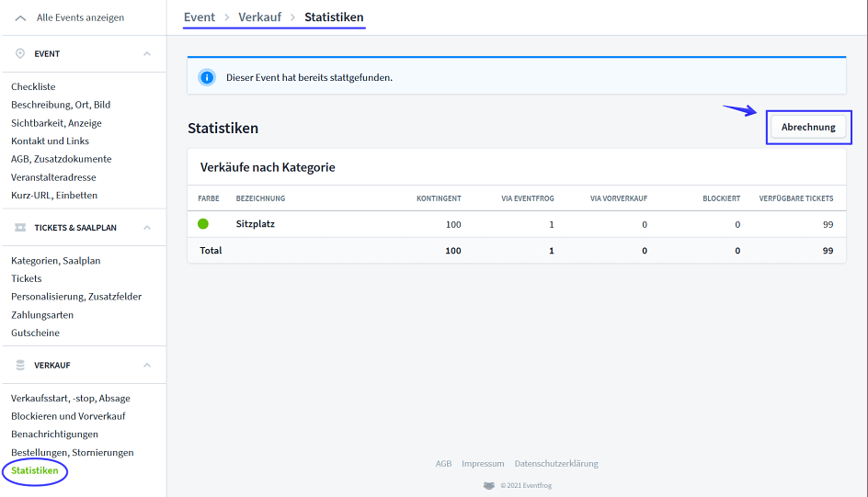The width and height of the screenshot is (868, 497).
Task: Go to Verkauf in the breadcrumb
Action: (259, 17)
